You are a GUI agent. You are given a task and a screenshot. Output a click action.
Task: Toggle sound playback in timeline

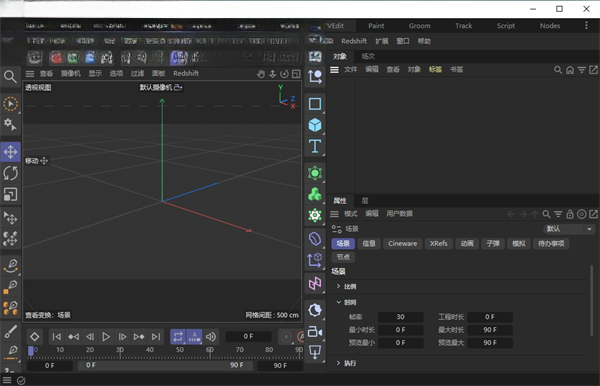211,337
